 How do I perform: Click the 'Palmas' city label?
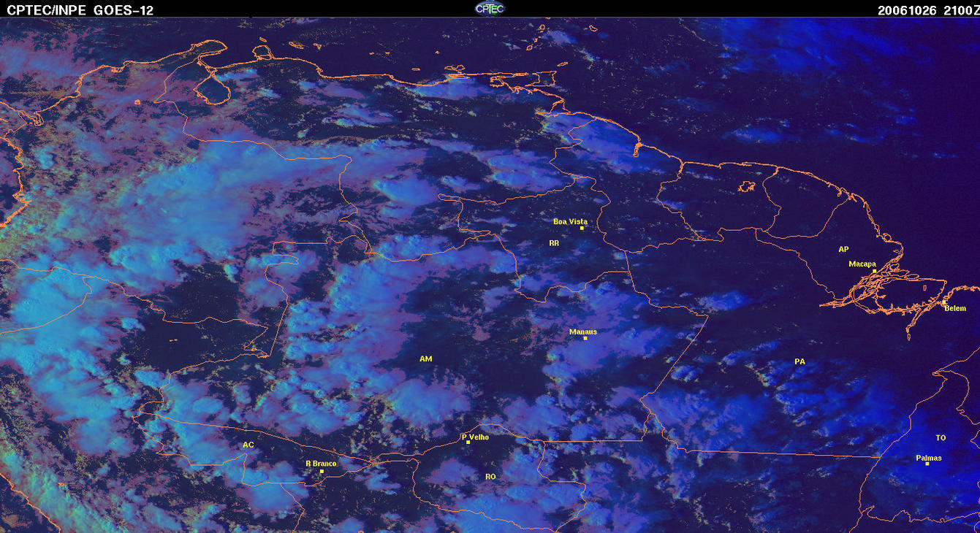929,458
